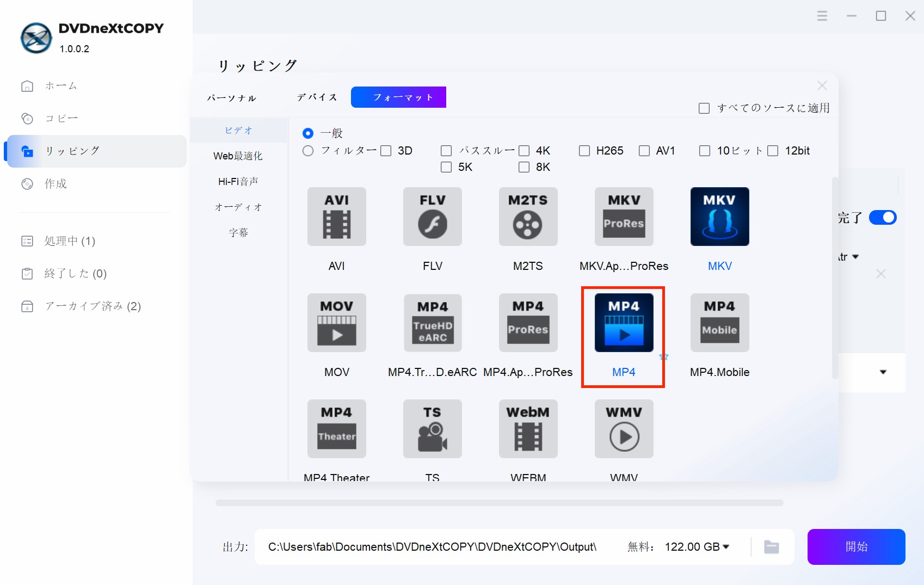
Task: Select the MP4 Mobile format icon
Action: 719,323
